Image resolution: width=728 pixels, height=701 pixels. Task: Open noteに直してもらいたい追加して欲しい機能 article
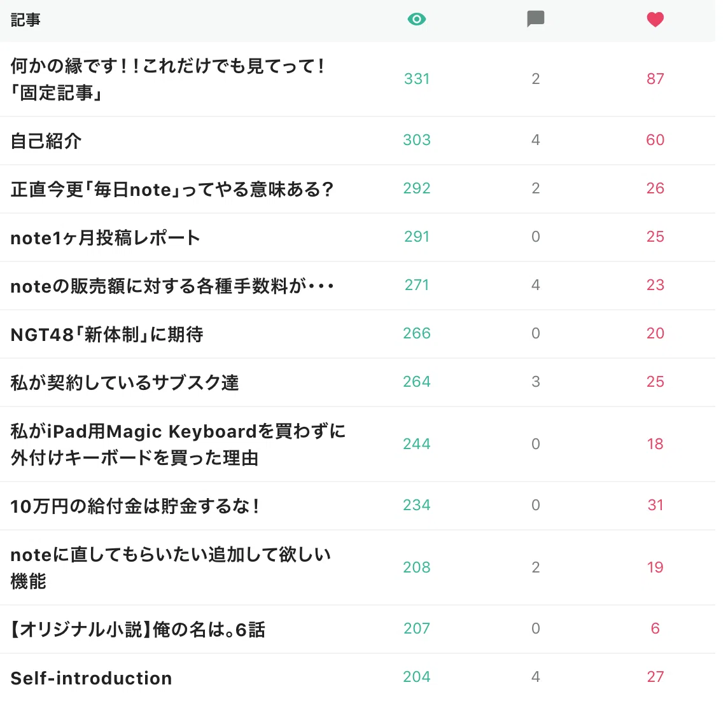coord(171,567)
